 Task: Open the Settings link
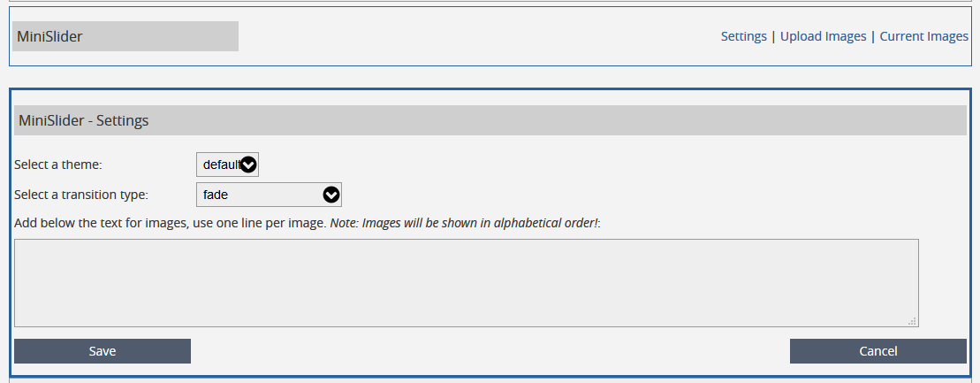coord(743,36)
